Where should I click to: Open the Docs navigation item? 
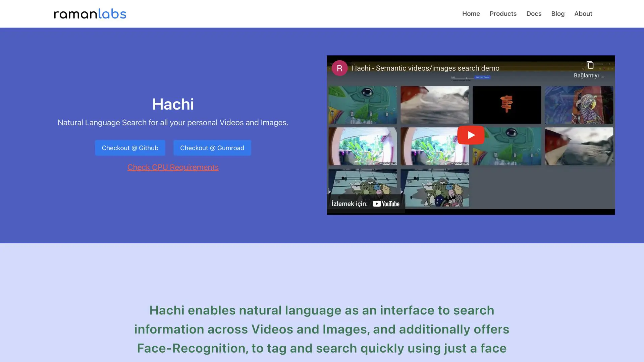click(534, 13)
